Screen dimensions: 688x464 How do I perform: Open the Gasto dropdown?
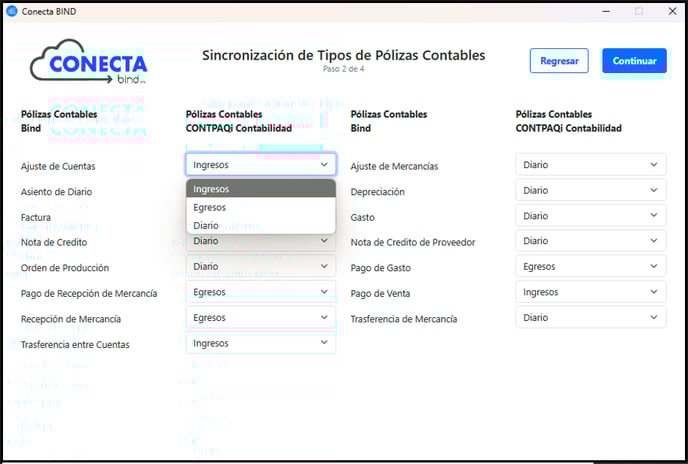tap(591, 216)
